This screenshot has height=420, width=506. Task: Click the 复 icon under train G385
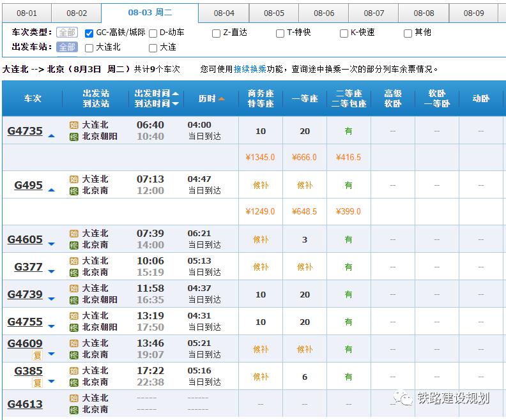37,382
